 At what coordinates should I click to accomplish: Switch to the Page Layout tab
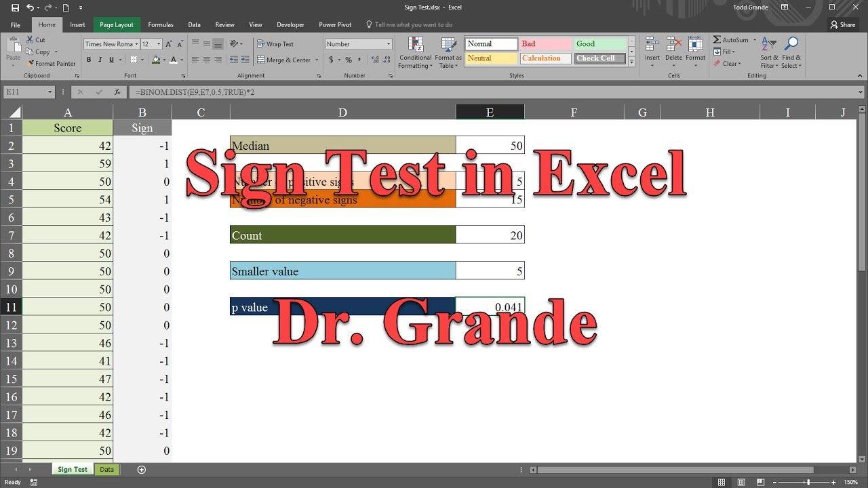117,24
